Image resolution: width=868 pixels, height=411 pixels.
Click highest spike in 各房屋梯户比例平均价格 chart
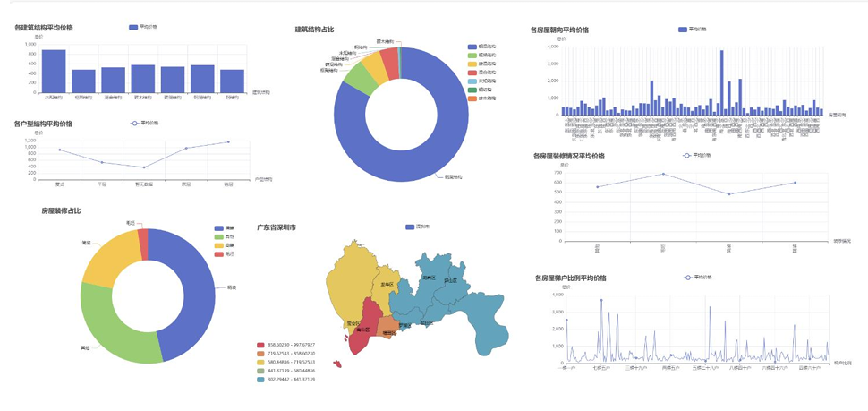pos(601,300)
